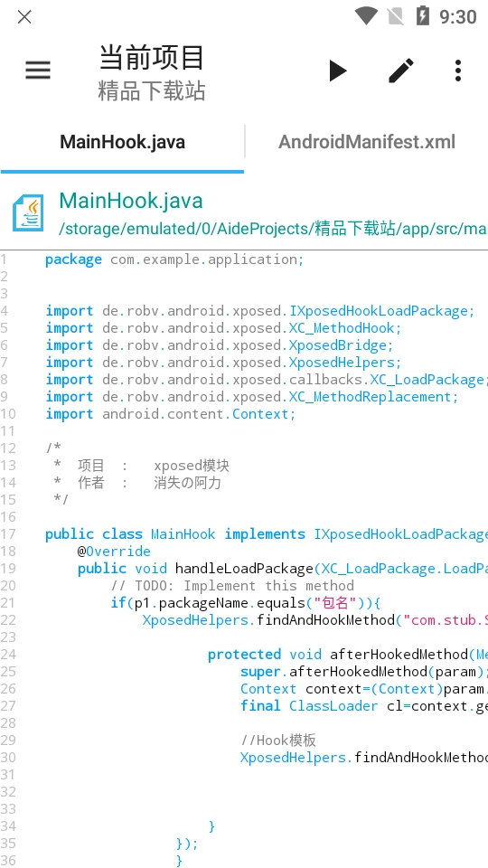
Task: Tap the 9:30 clock in status bar
Action: point(457,16)
